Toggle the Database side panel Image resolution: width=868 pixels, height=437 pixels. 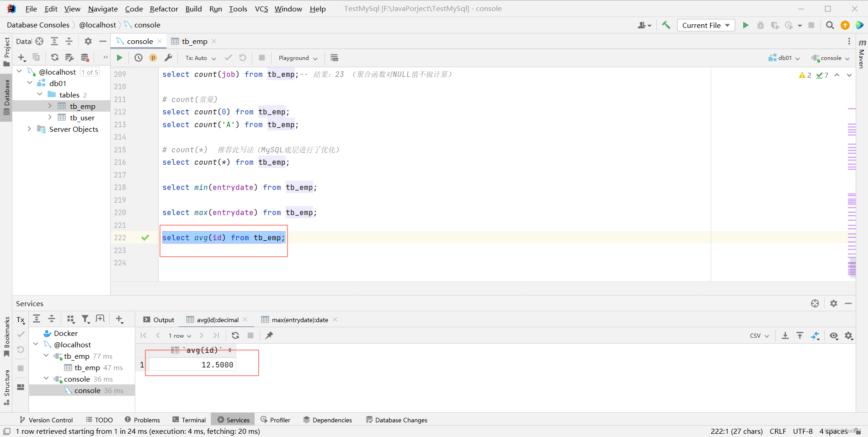click(6, 97)
